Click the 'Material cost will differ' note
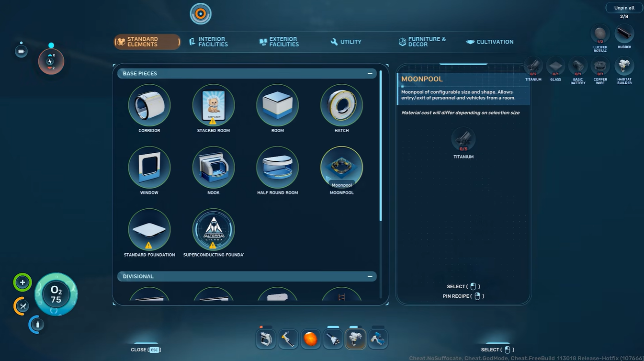This screenshot has height=361, width=644. pos(460,113)
